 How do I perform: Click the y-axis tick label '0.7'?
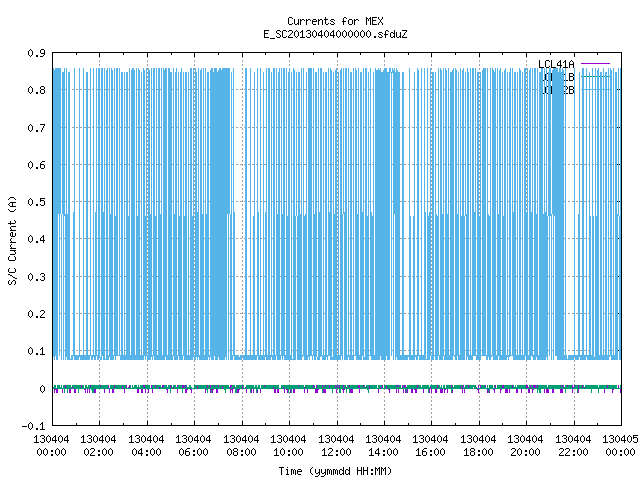tap(36, 128)
